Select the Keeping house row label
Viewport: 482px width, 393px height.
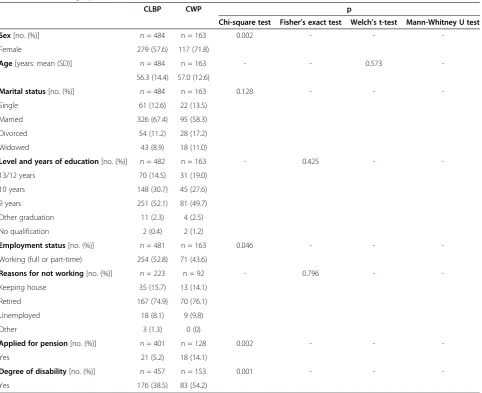(23, 287)
